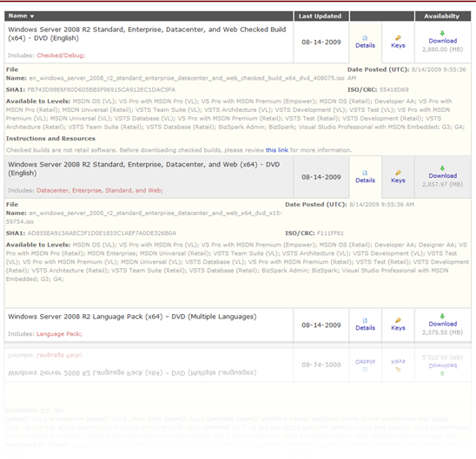The height and width of the screenshot is (459, 476).
Task: Click 'Datacenter, Enterprise, Standard, and Web' includes link
Action: click(100, 190)
